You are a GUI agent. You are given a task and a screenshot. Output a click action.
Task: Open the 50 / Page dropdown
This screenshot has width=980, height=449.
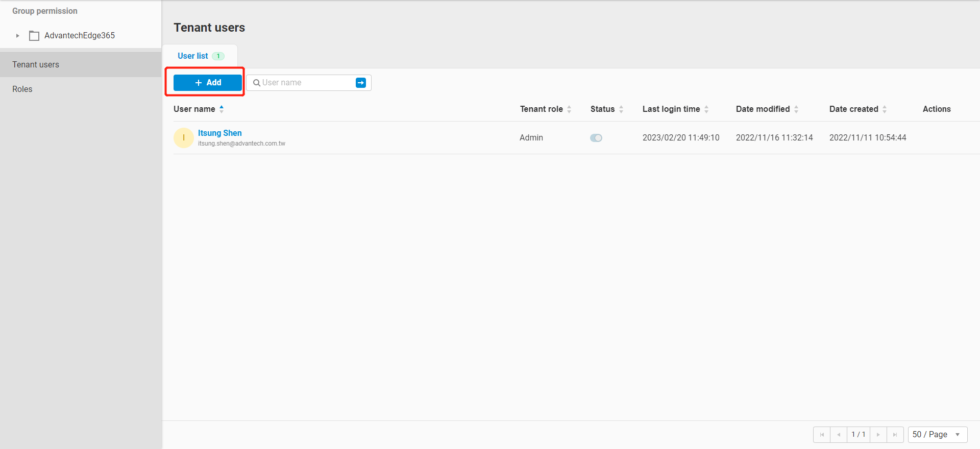click(x=937, y=435)
